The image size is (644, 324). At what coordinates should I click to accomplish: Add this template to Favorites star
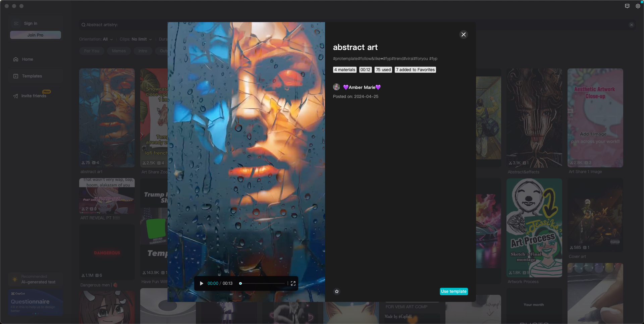click(337, 291)
